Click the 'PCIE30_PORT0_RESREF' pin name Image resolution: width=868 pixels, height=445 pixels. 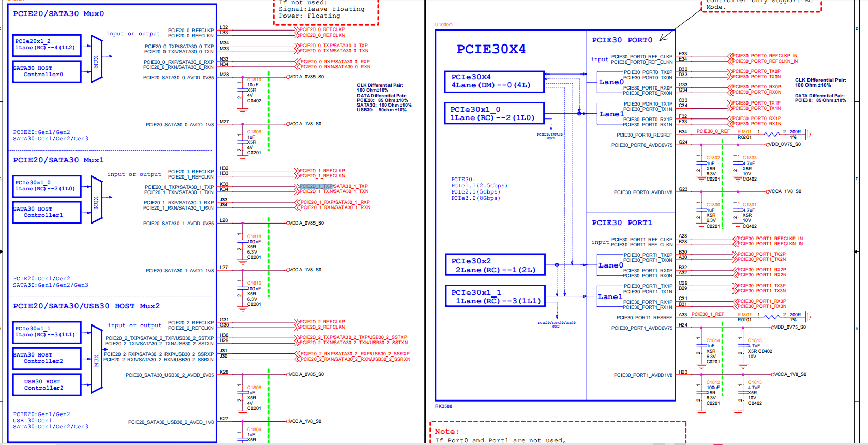tap(644, 135)
